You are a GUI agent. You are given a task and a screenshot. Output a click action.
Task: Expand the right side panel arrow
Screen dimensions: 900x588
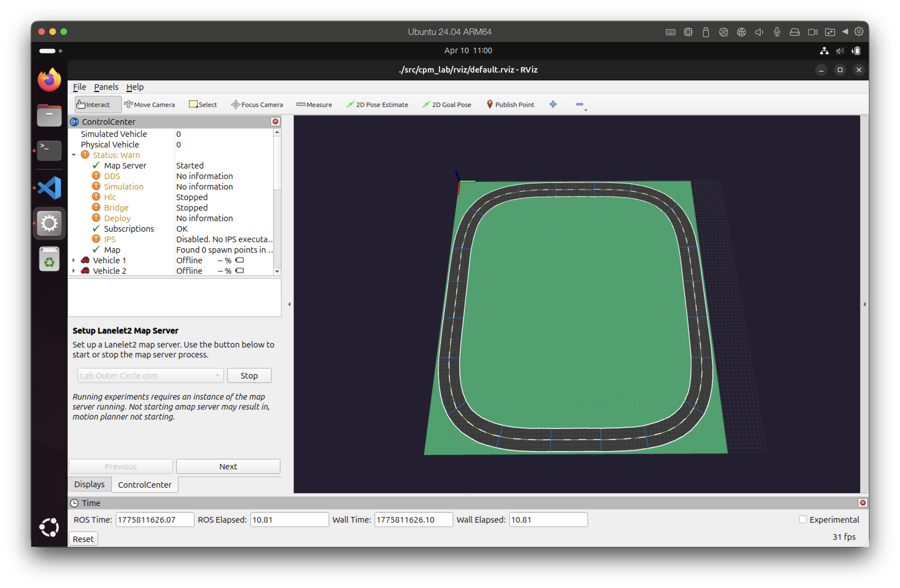click(864, 304)
